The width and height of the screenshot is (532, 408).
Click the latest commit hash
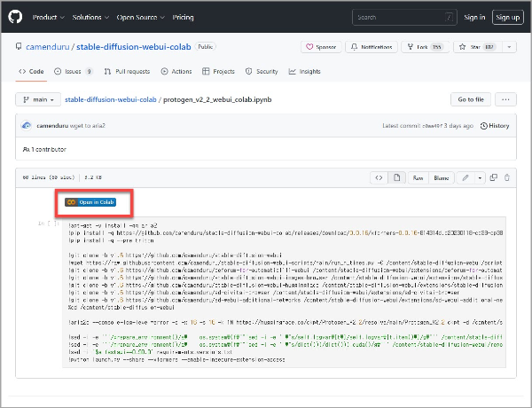pyautogui.click(x=433, y=126)
